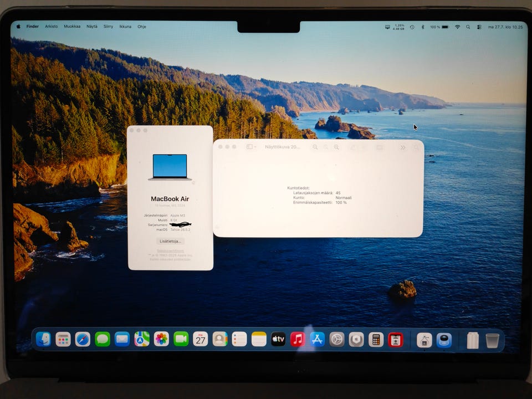Open Maps app in the Dock
The image size is (532, 399).
coord(142,339)
